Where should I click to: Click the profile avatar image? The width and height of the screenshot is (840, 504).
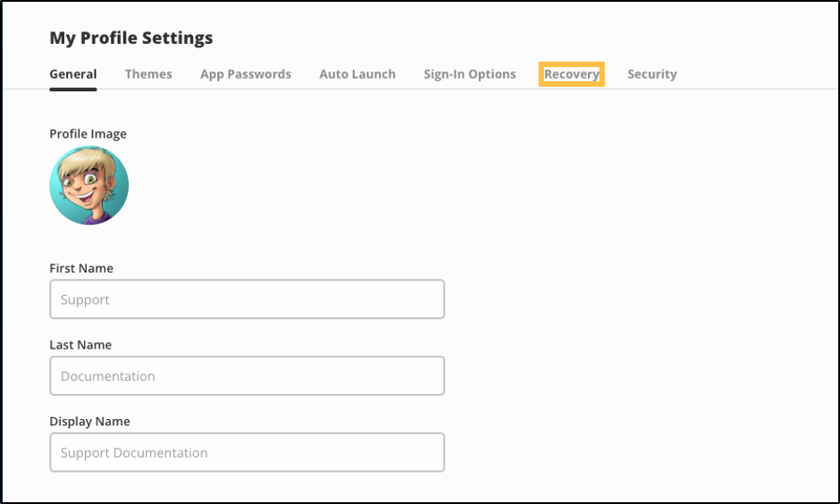click(88, 186)
